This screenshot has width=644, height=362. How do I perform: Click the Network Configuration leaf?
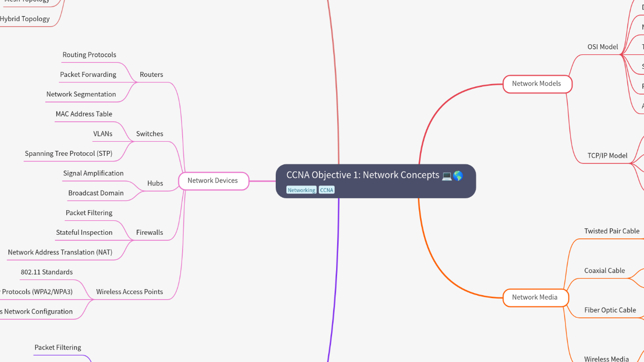(x=36, y=311)
